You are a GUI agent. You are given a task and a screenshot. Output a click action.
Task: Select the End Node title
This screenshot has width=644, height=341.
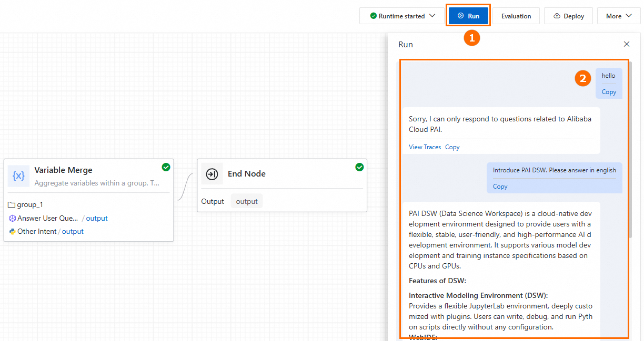click(x=246, y=174)
